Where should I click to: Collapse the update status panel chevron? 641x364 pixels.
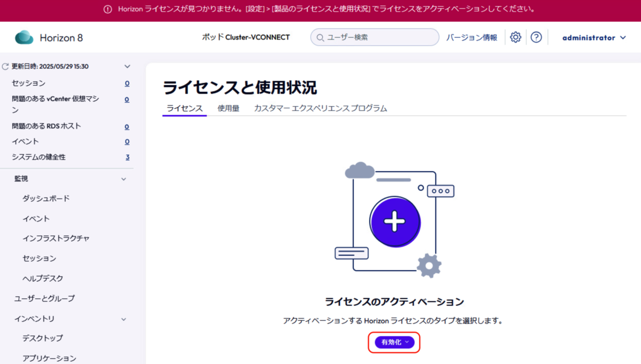click(x=127, y=66)
